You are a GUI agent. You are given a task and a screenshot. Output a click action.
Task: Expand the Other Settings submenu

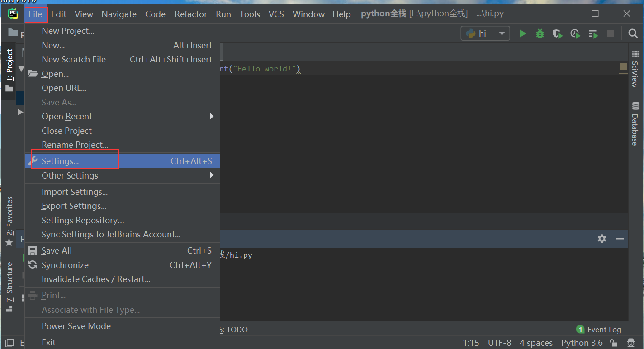(x=122, y=175)
